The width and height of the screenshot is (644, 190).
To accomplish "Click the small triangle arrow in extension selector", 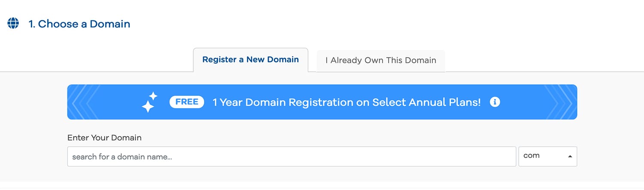I will tap(570, 156).
